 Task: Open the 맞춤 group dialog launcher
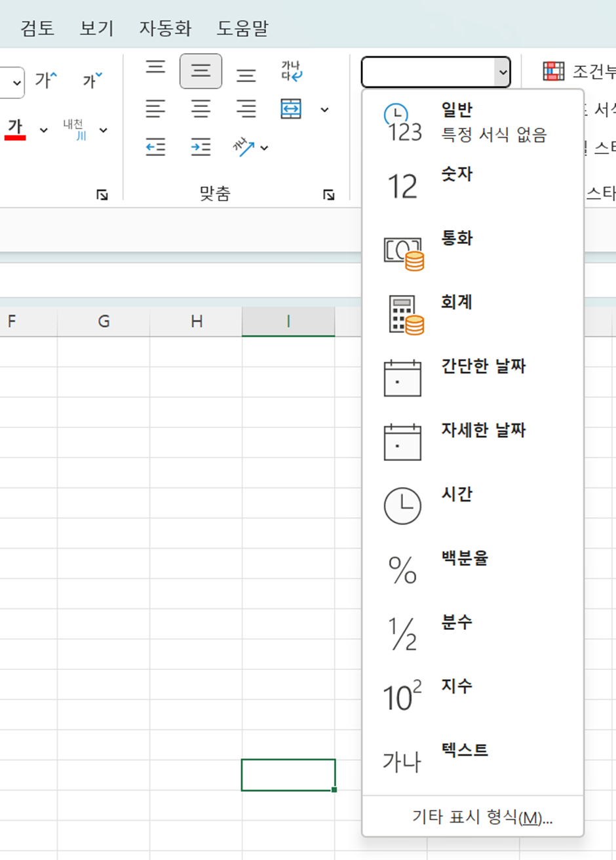click(329, 194)
